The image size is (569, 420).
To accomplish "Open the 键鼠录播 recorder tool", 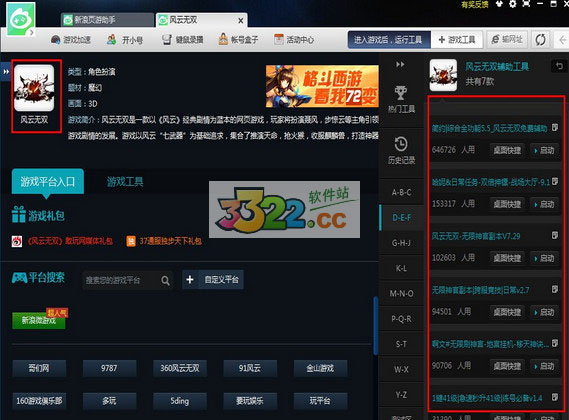I will click(182, 40).
